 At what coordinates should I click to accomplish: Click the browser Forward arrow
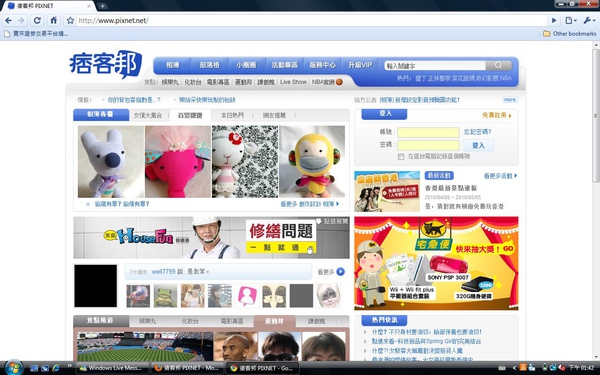click(x=21, y=20)
